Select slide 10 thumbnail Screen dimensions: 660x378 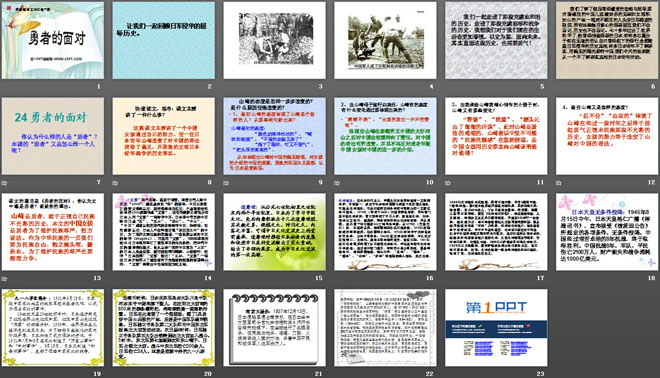click(386, 136)
